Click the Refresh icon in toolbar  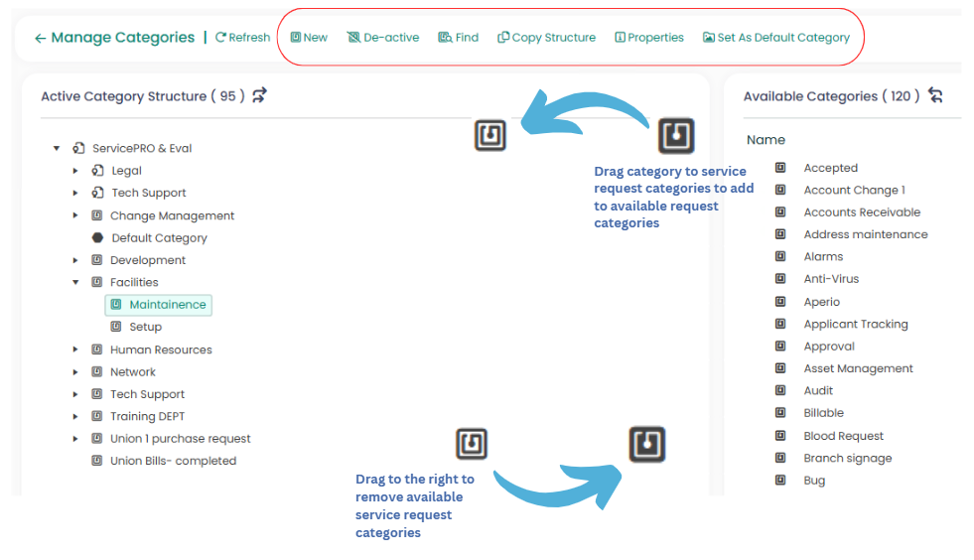pos(221,38)
